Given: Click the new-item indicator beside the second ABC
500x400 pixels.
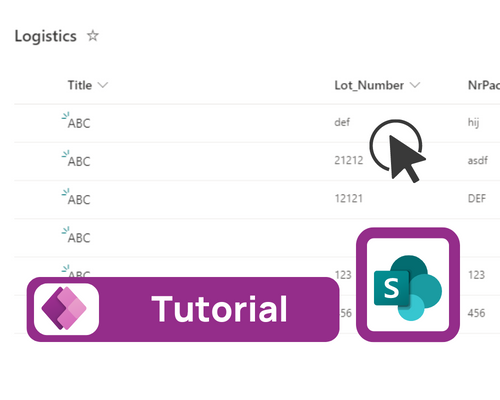Looking at the screenshot, I should (65, 154).
